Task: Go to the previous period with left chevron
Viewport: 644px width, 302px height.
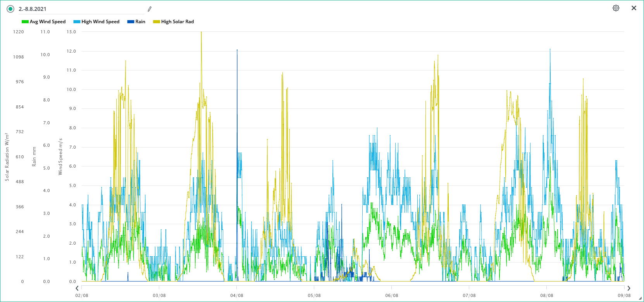Action: click(x=77, y=288)
